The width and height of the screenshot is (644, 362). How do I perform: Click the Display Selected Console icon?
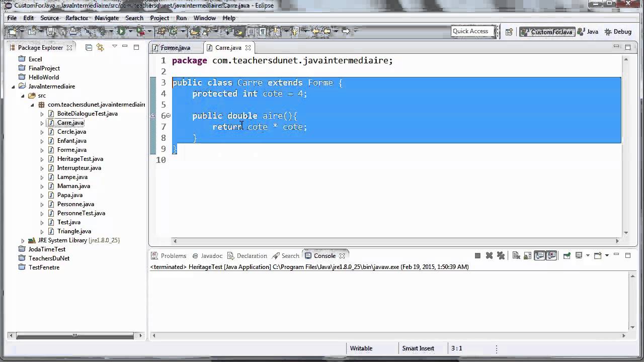click(579, 255)
